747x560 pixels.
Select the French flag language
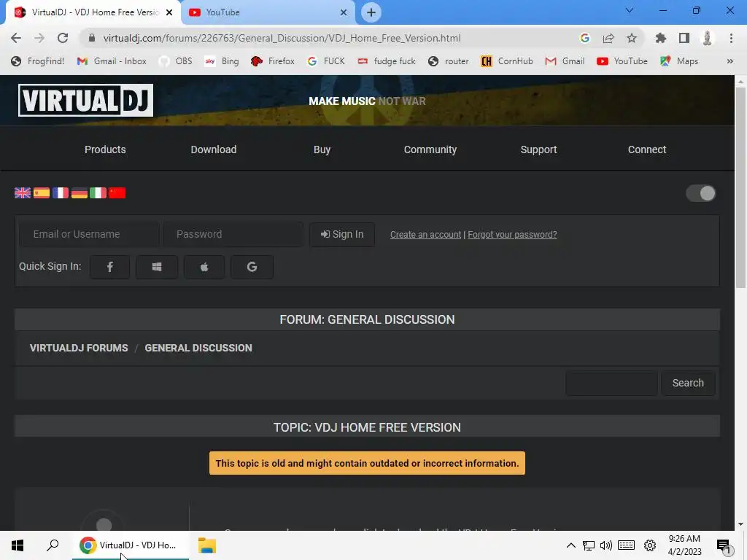click(61, 192)
